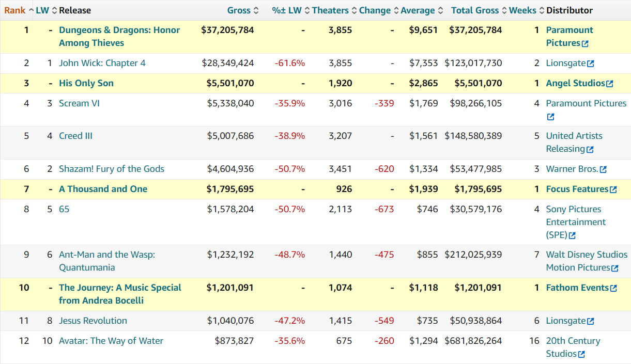Sort by Weeks column header
Screen dimensions: 631x364
point(527,10)
